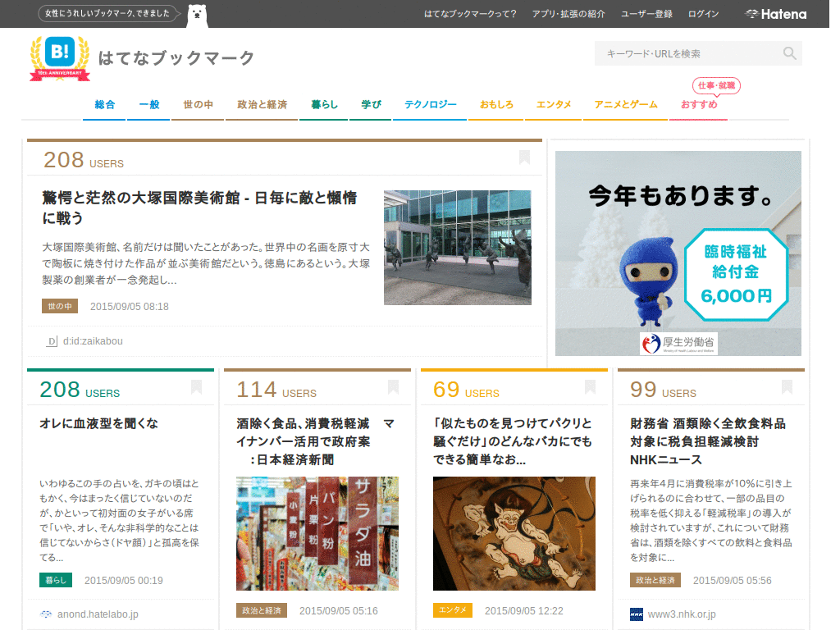Open the おすすめ tab
Viewport: 840px width, 630px height.
point(699,104)
